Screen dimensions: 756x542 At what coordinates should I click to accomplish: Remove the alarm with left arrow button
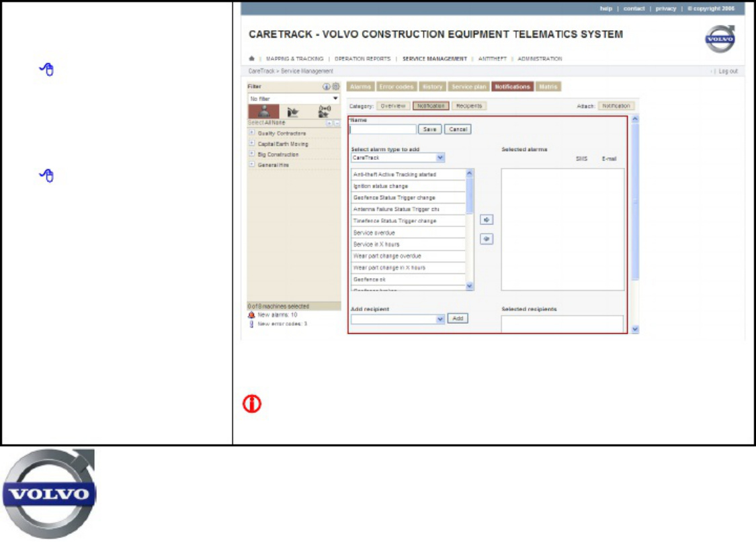pos(487,239)
